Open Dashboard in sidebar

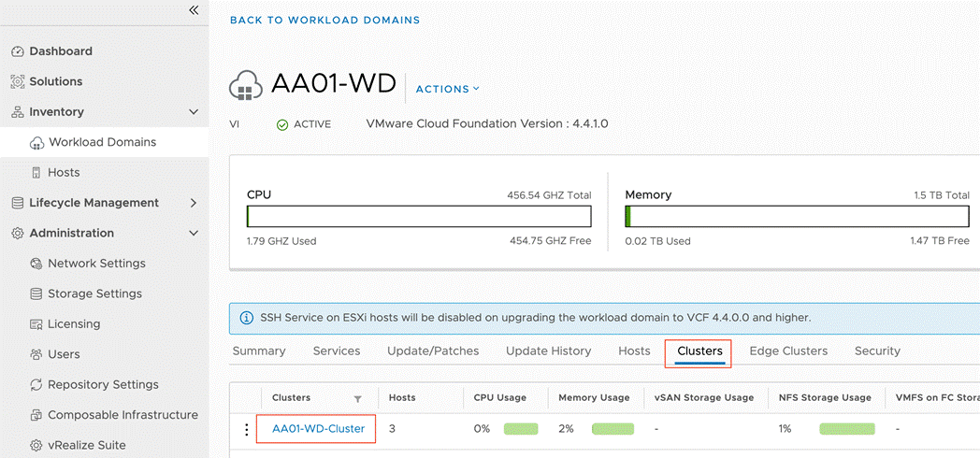pyautogui.click(x=61, y=51)
